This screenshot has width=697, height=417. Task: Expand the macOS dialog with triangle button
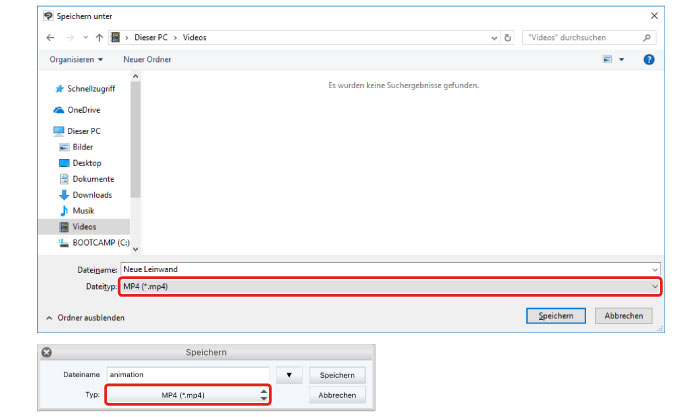pyautogui.click(x=289, y=375)
